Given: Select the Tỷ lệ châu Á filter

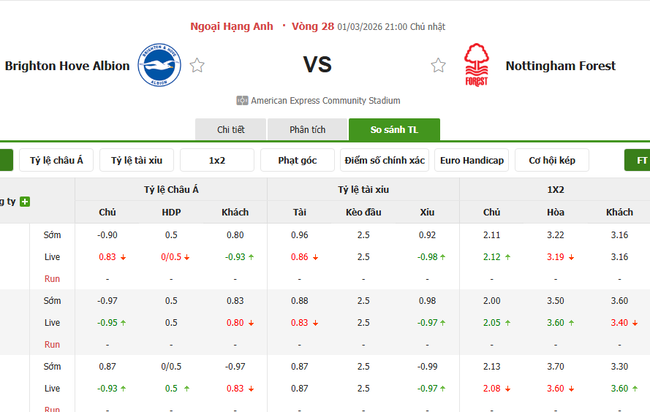Looking at the screenshot, I should click(x=56, y=160).
